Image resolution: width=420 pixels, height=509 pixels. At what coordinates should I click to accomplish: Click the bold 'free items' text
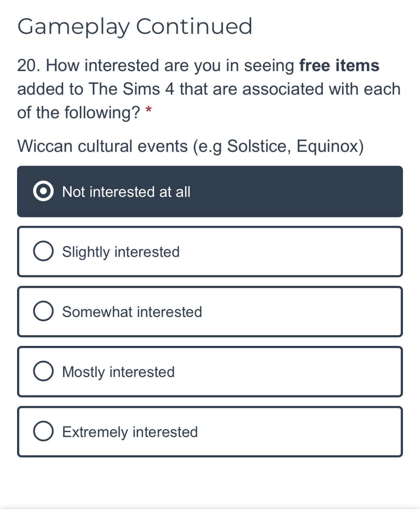[x=339, y=65]
